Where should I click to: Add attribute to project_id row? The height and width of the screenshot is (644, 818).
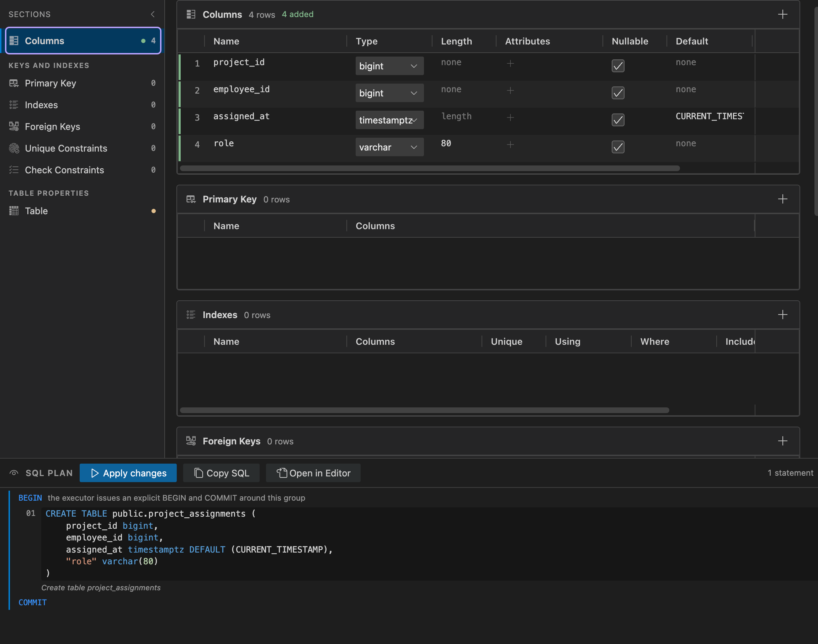click(510, 63)
